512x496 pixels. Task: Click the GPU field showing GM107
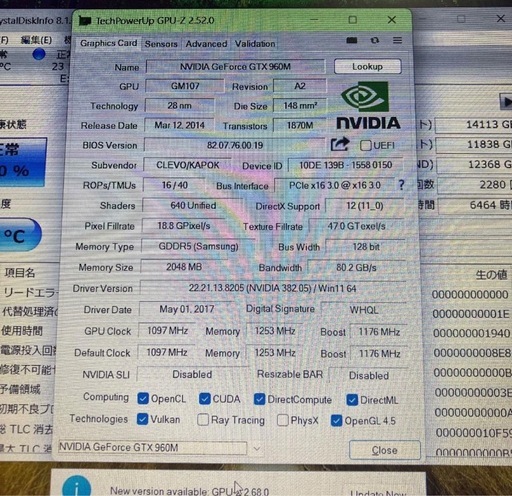pyautogui.click(x=185, y=86)
